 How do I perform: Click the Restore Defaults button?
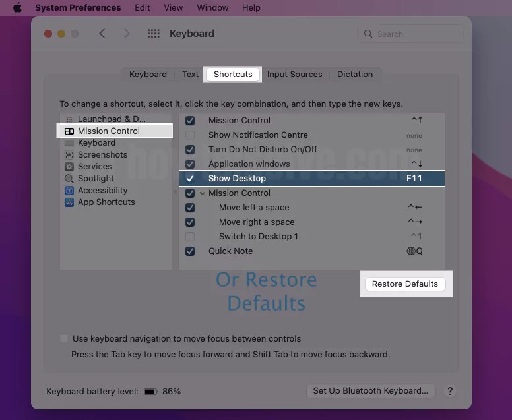[405, 284]
